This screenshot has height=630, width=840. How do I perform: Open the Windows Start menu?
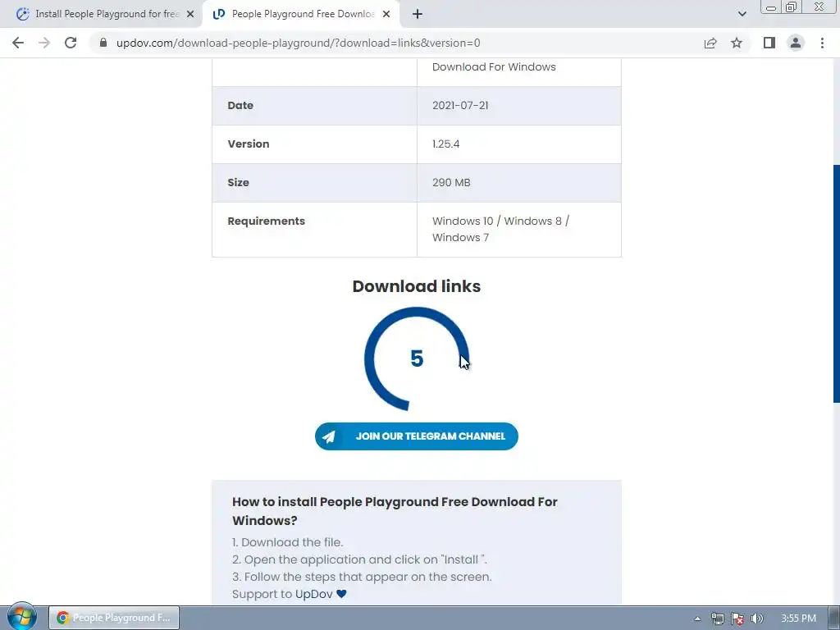point(22,617)
